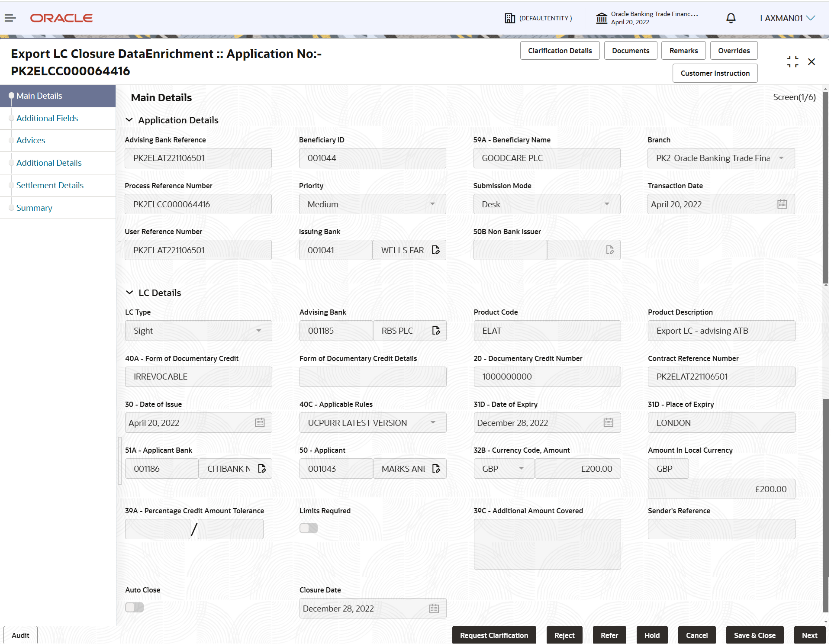
Task: Click the Beneficiary ID input field
Action: click(x=372, y=158)
